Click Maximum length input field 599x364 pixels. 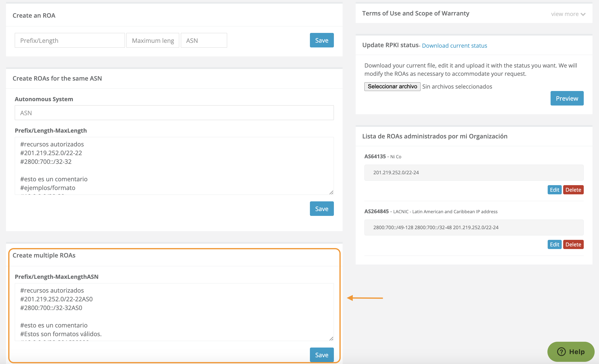click(x=153, y=40)
